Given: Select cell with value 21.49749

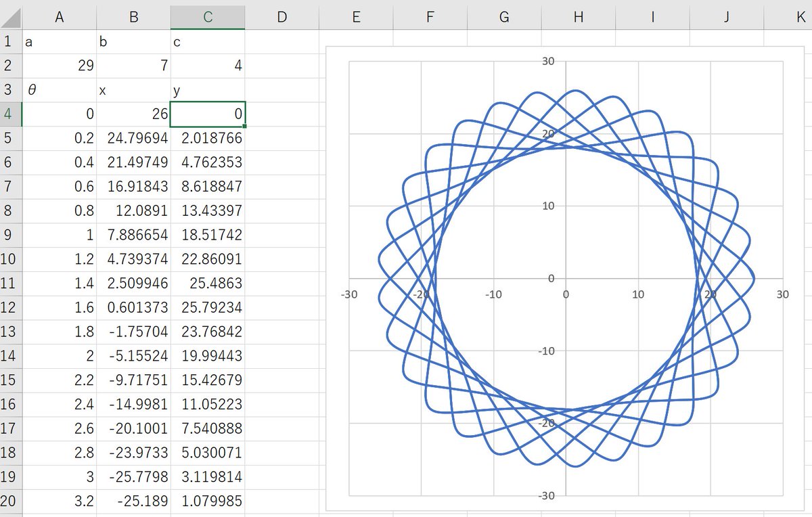Looking at the screenshot, I should pos(134,162).
